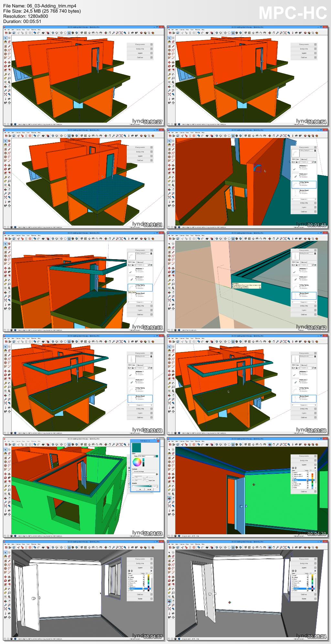This screenshot has height=644, width=331.
Task: Click the Save icon in 00:00:27 frame toolbar
Action: click(14, 33)
